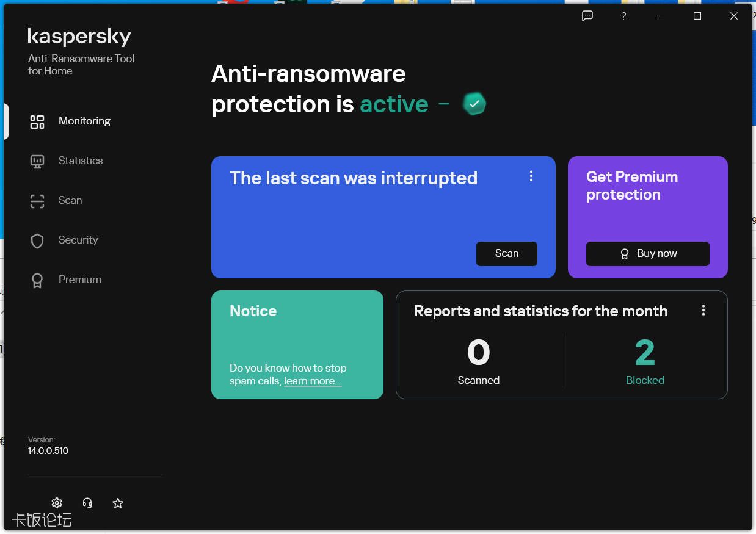
Task: Follow the learn more link
Action: click(x=313, y=381)
